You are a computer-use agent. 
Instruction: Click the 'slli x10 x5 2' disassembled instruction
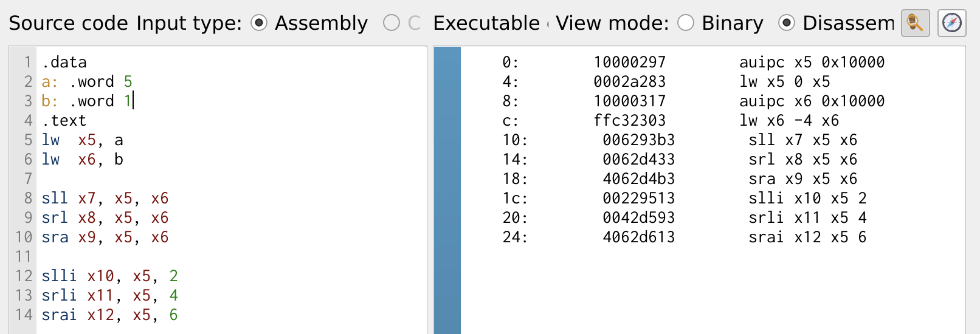[x=808, y=198]
